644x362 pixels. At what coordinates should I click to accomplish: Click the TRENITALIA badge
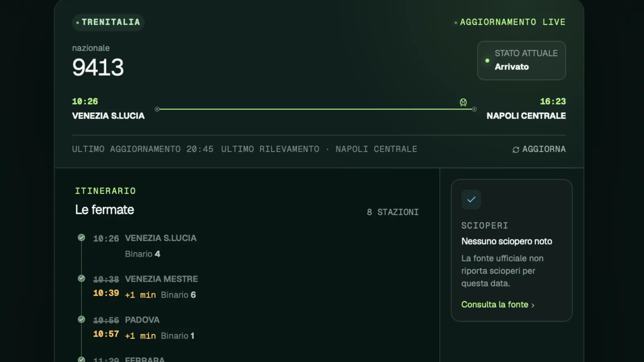click(x=108, y=22)
